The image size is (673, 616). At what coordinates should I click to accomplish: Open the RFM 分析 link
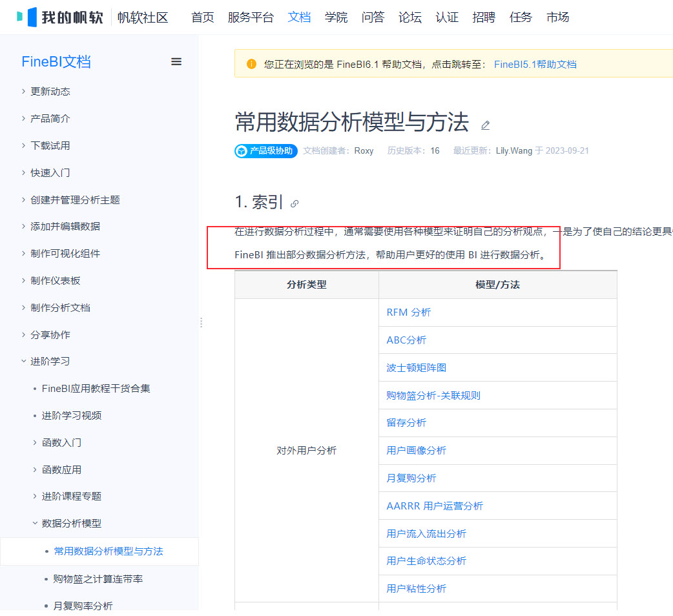pyautogui.click(x=408, y=313)
